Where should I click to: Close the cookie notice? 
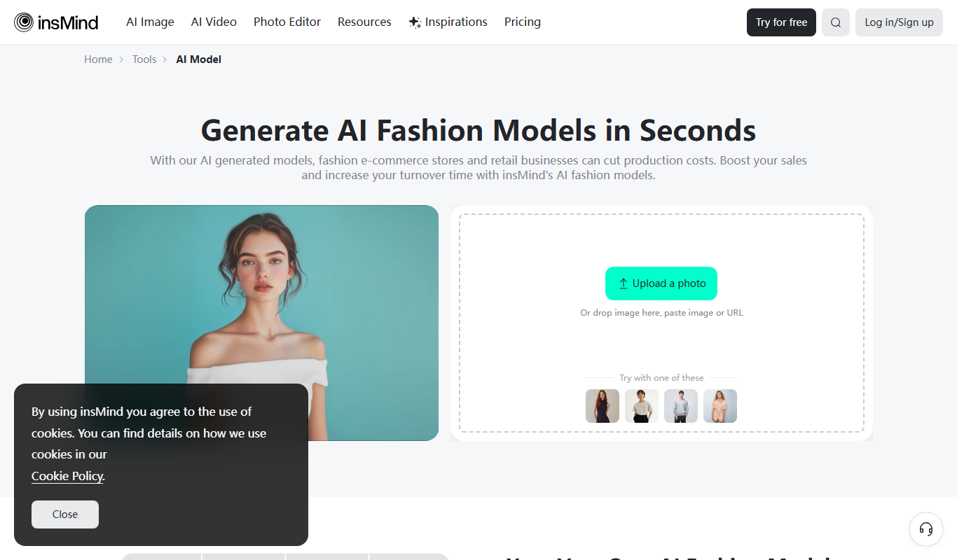point(65,514)
